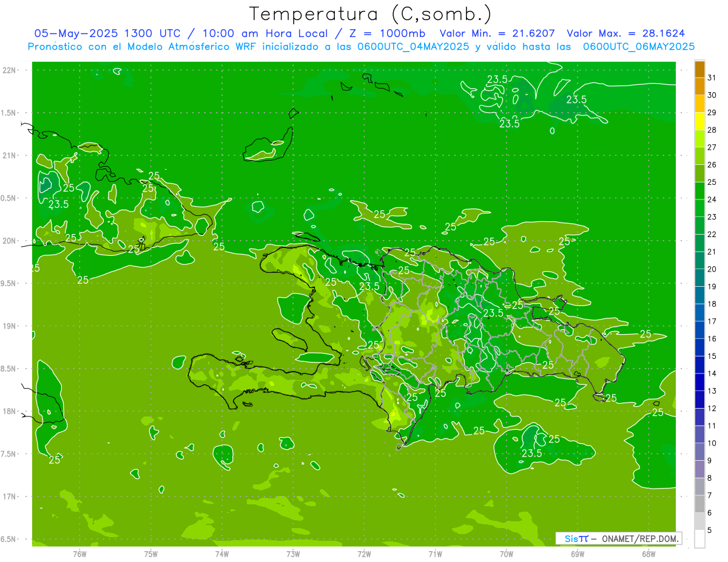
Task: Click the 20N latitude label
Action: pyautogui.click(x=9, y=241)
